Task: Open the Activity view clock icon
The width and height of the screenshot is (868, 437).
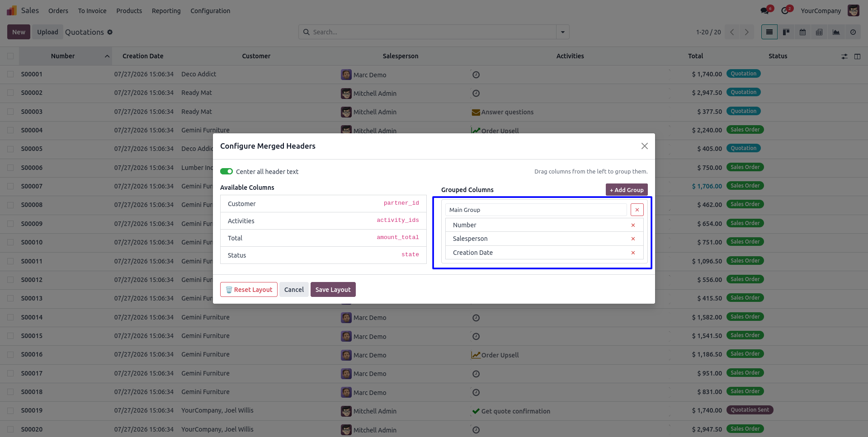Action: [x=853, y=32]
